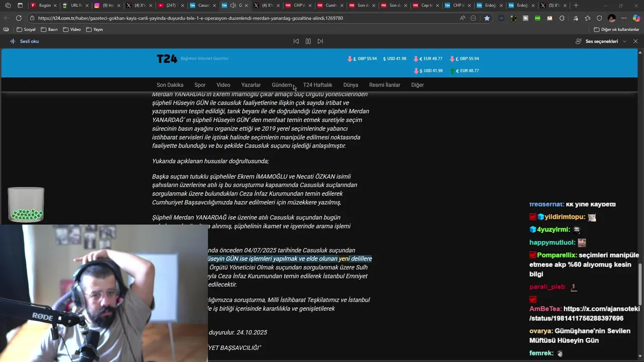Open the Basın bookmarks folder
644x362 pixels.
pos(49,30)
